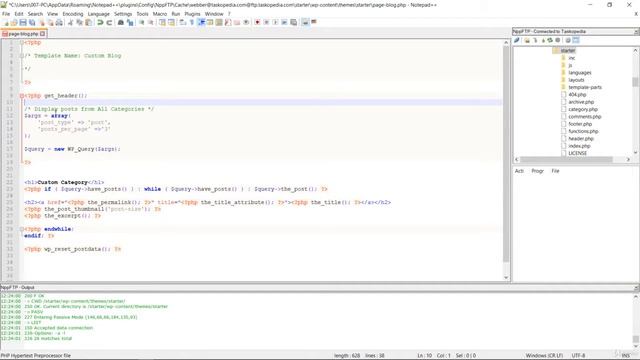Click the Save All toolbar icon
The height and width of the screenshot is (360, 640).
(x=32, y=22)
